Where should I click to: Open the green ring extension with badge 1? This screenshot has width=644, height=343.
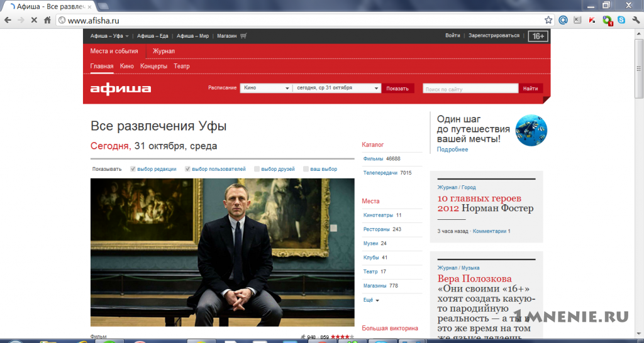click(x=607, y=20)
